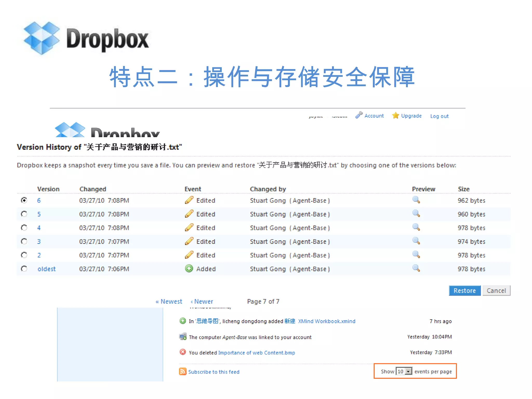Click the Account wrench icon
The image size is (532, 399).
tap(359, 115)
